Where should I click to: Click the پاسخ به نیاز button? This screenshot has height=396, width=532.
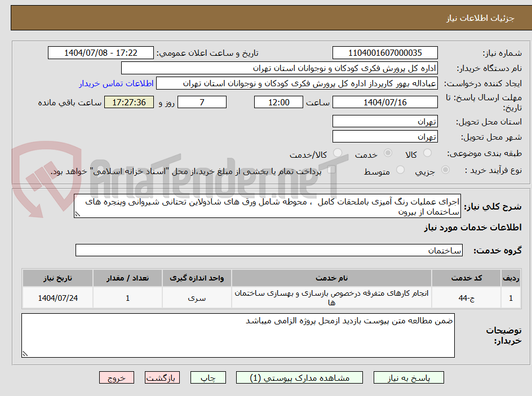coord(409,377)
